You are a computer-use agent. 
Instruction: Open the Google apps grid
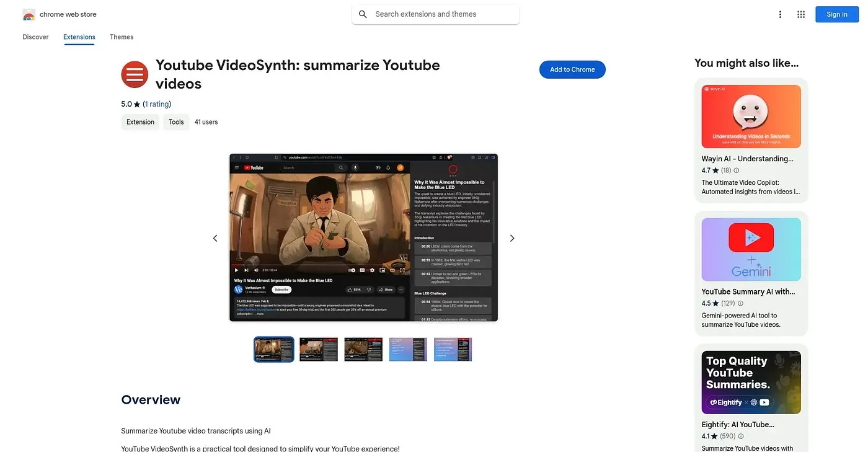tap(801, 14)
